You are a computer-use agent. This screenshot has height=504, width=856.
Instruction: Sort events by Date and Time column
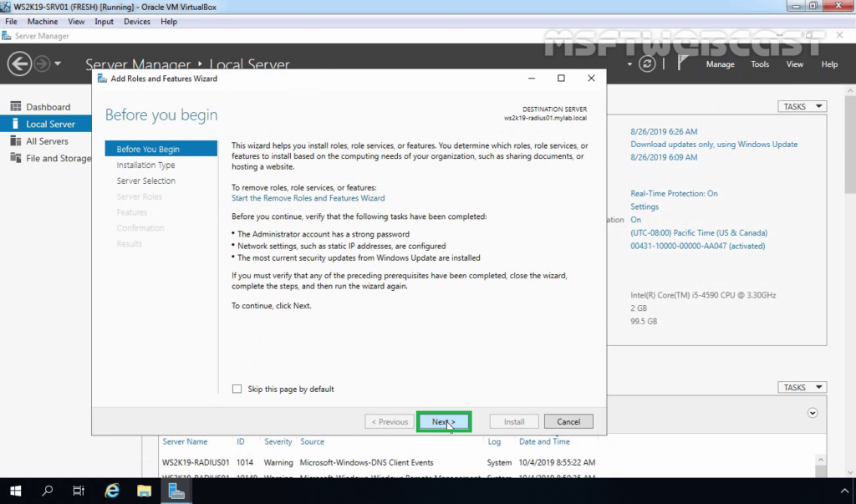[x=544, y=441]
